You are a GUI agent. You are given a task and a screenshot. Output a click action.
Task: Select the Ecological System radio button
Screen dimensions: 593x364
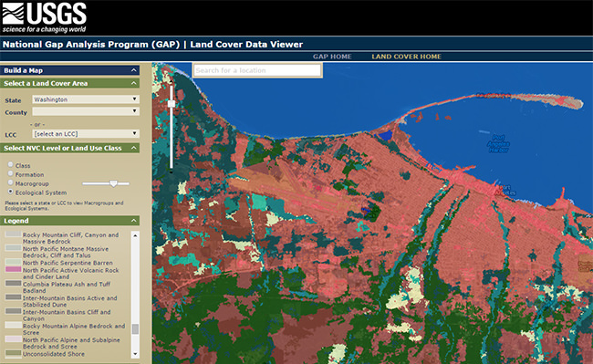(11, 192)
